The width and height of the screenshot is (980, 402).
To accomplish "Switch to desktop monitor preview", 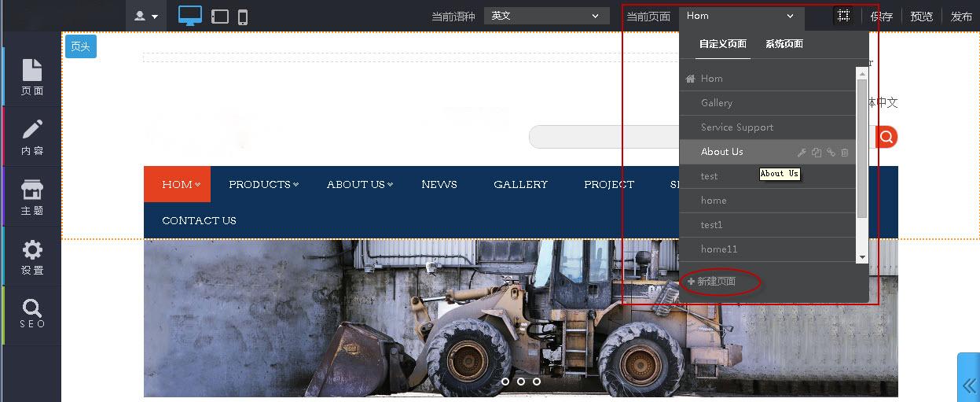I will [x=190, y=16].
